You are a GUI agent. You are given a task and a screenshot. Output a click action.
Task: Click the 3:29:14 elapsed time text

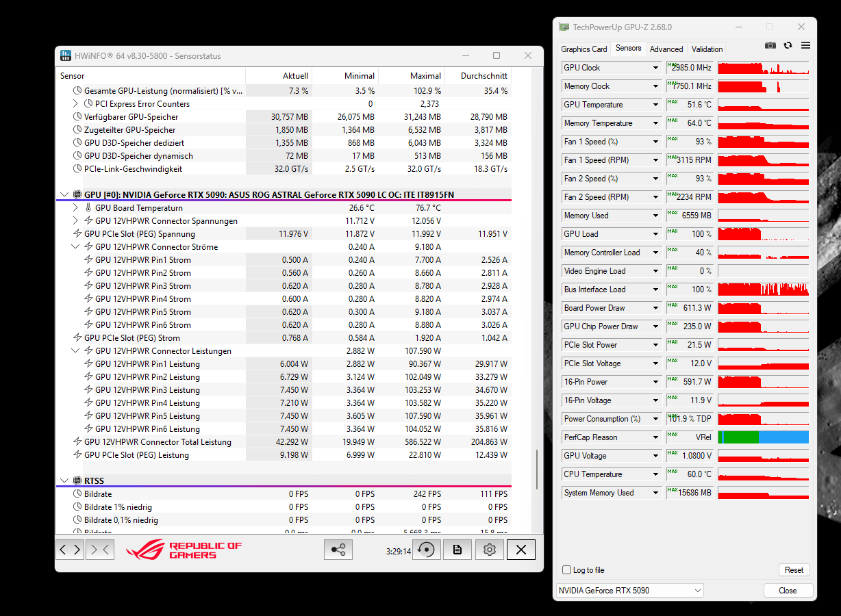399,551
